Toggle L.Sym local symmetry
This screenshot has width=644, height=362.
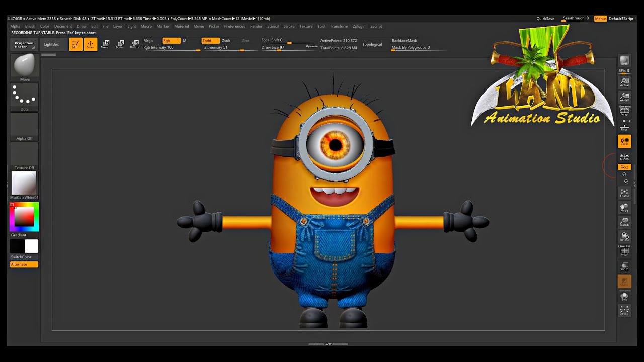point(624,157)
